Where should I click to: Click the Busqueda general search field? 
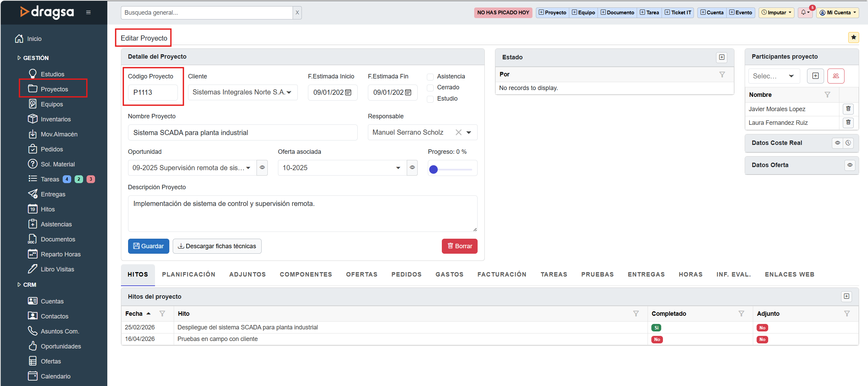click(206, 13)
